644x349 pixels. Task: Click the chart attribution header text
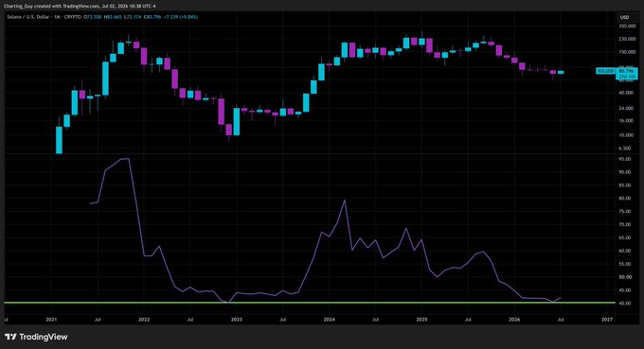coord(80,7)
